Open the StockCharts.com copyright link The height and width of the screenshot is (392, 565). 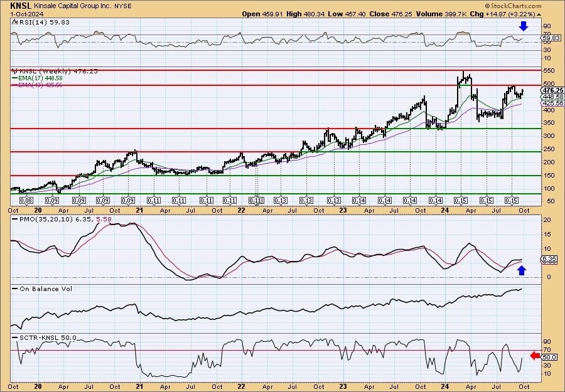tap(513, 6)
